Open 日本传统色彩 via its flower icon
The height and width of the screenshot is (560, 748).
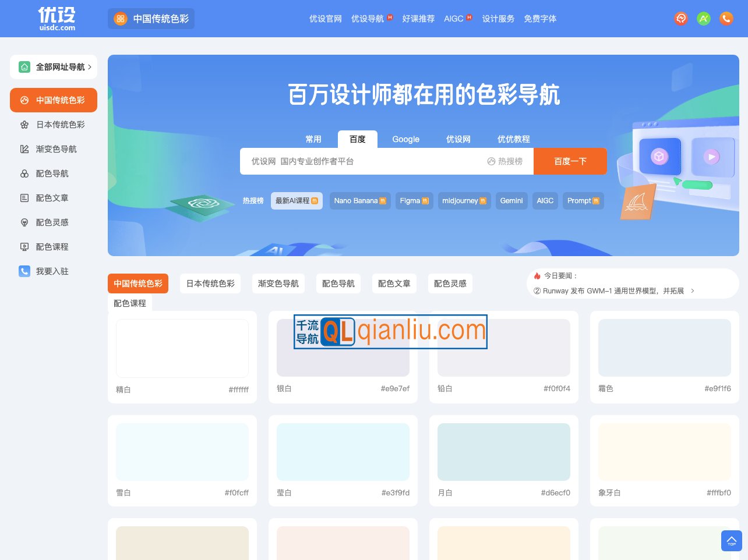click(24, 125)
